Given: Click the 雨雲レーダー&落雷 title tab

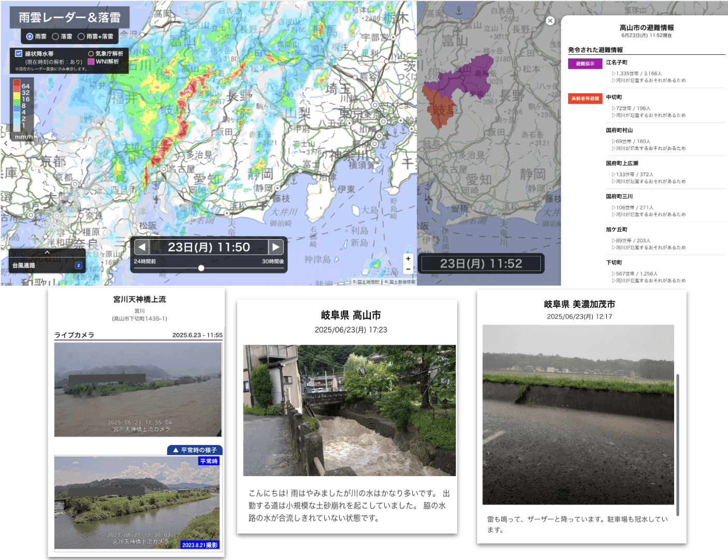Looking at the screenshot, I should 69,18.
